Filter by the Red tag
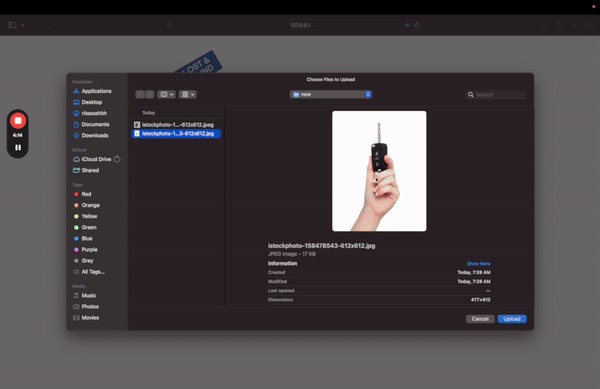The height and width of the screenshot is (389, 600). point(82,194)
